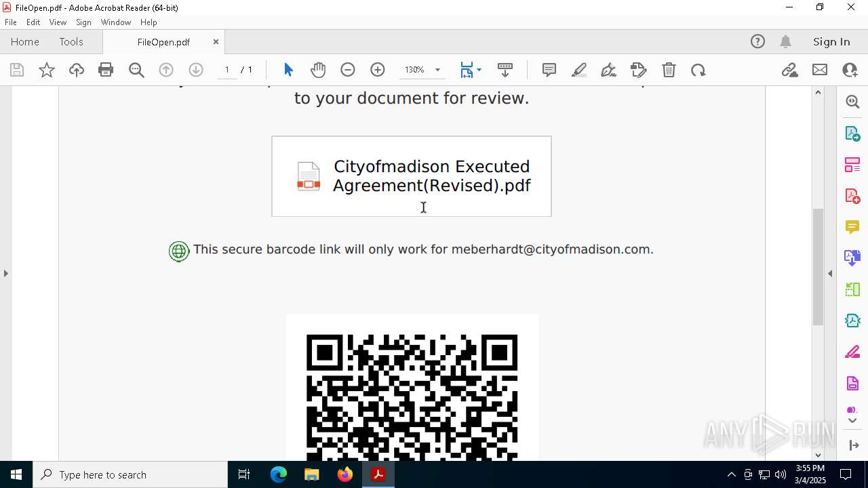This screenshot has height=488, width=868.
Task: Delete page with trash icon
Action: point(669,70)
